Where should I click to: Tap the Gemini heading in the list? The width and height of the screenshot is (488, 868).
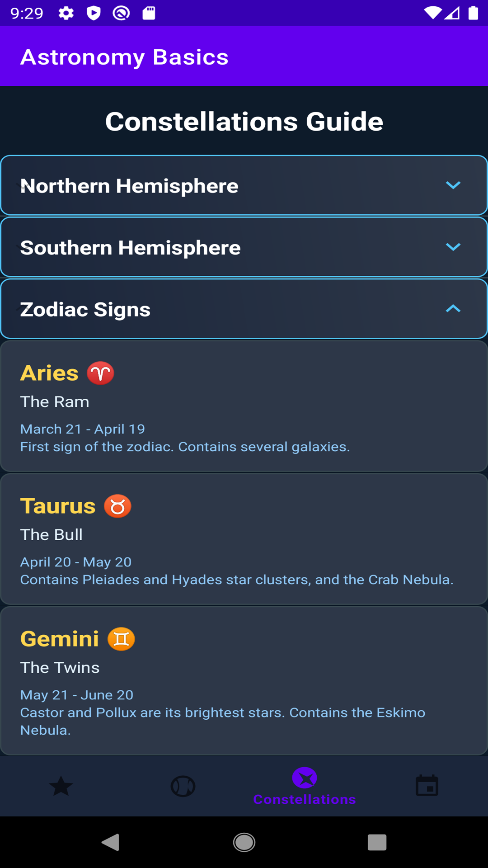[x=60, y=639]
